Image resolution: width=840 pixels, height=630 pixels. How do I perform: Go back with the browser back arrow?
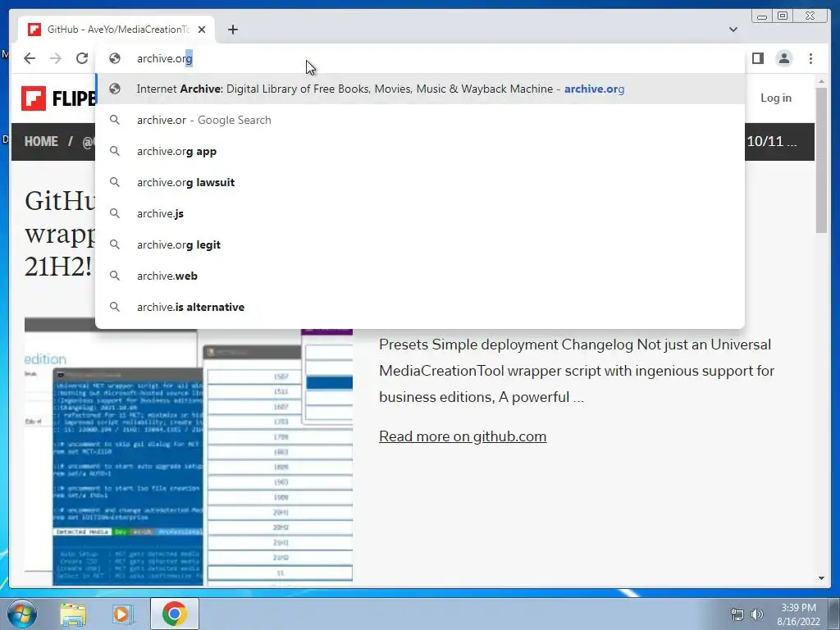point(30,58)
